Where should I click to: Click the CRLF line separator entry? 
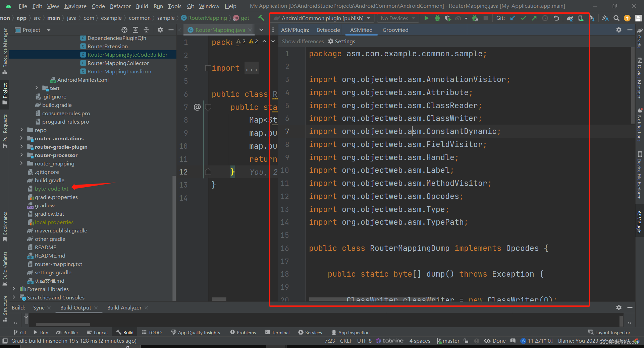[x=346, y=341]
